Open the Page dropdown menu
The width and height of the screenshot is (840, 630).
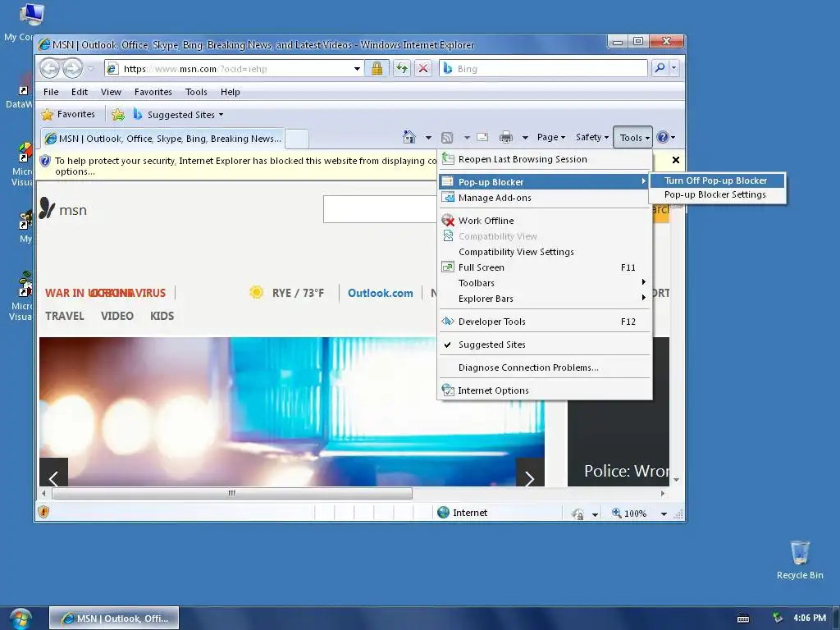(x=551, y=137)
